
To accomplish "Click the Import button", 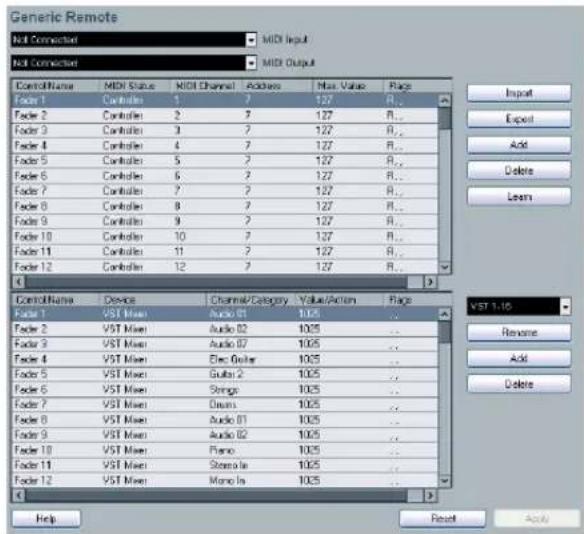I will [519, 93].
